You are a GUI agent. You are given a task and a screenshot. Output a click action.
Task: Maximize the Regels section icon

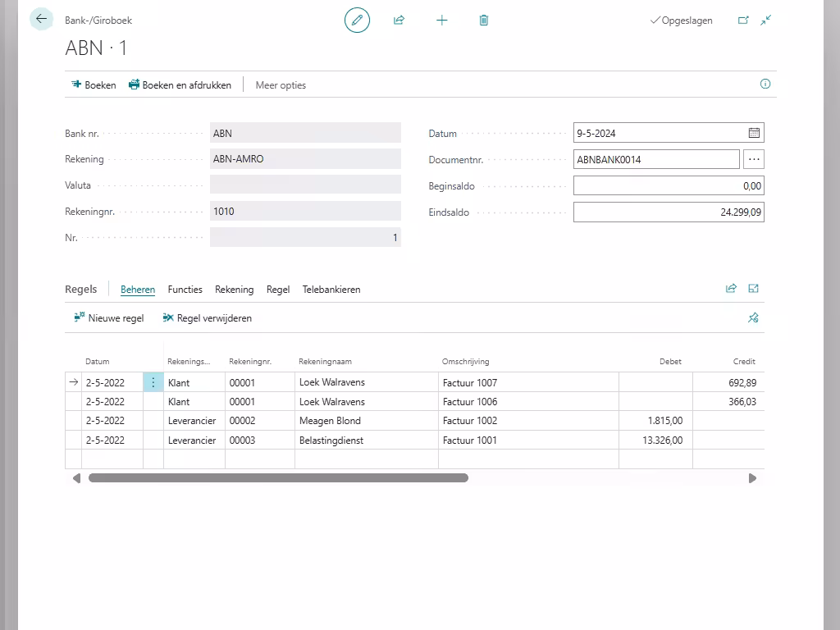[x=754, y=289]
